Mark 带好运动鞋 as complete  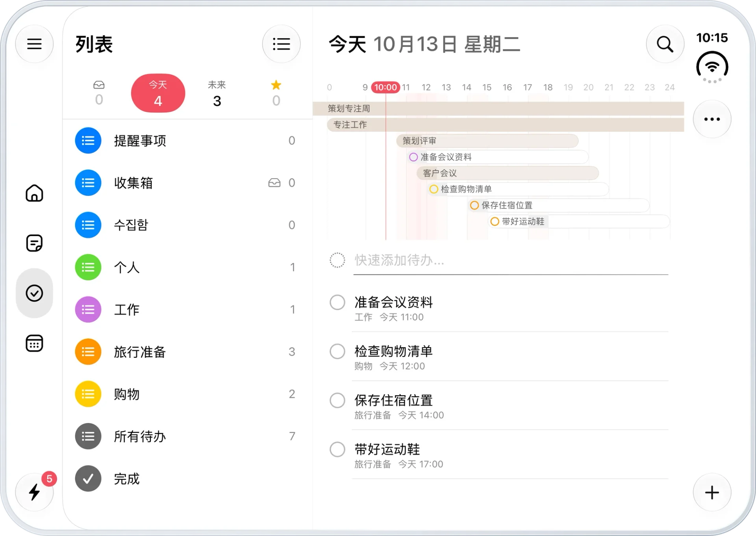[x=337, y=449]
